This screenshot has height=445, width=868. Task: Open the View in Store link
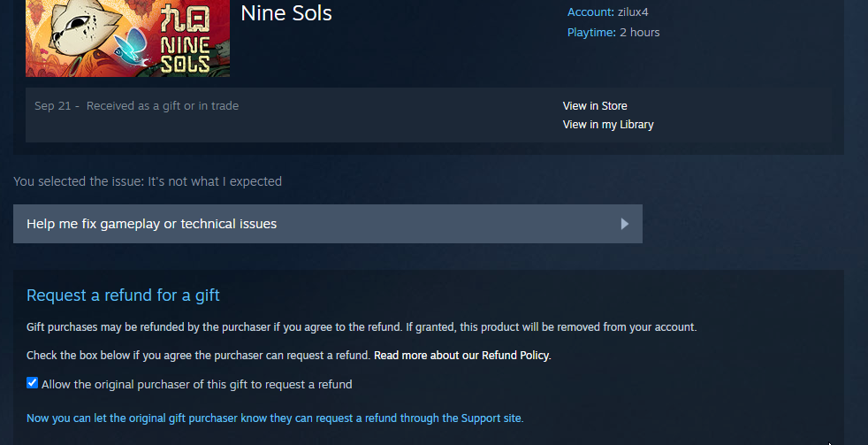595,106
